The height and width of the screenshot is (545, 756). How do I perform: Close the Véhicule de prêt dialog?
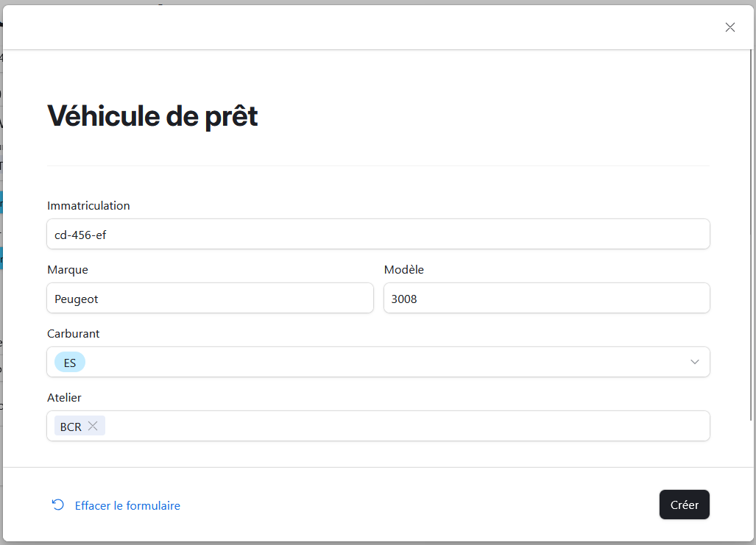(729, 27)
